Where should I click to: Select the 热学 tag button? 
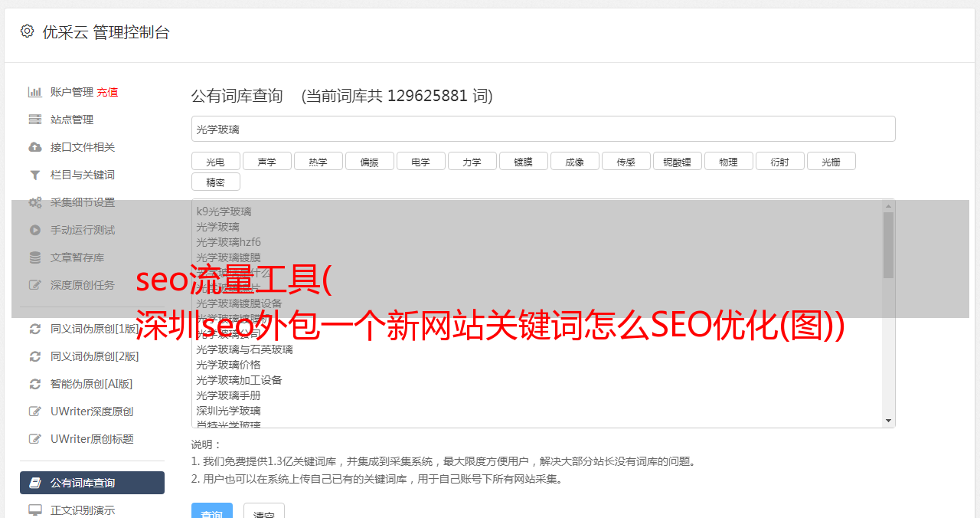click(318, 161)
